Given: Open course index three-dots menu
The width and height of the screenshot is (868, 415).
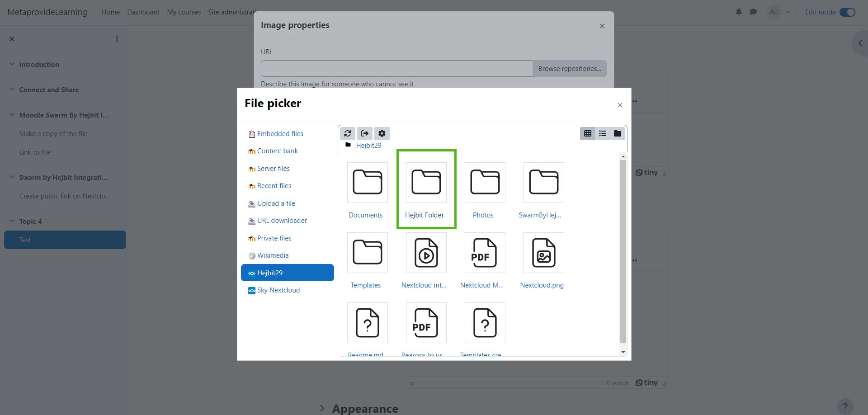Looking at the screenshot, I should pos(117,39).
